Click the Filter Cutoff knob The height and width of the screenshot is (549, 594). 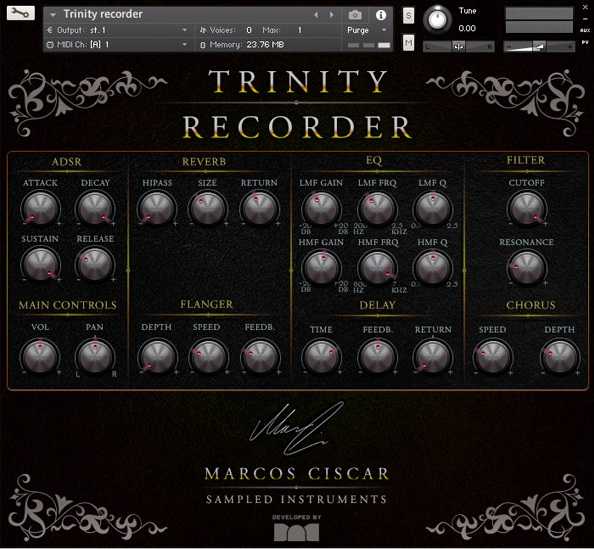(x=527, y=208)
